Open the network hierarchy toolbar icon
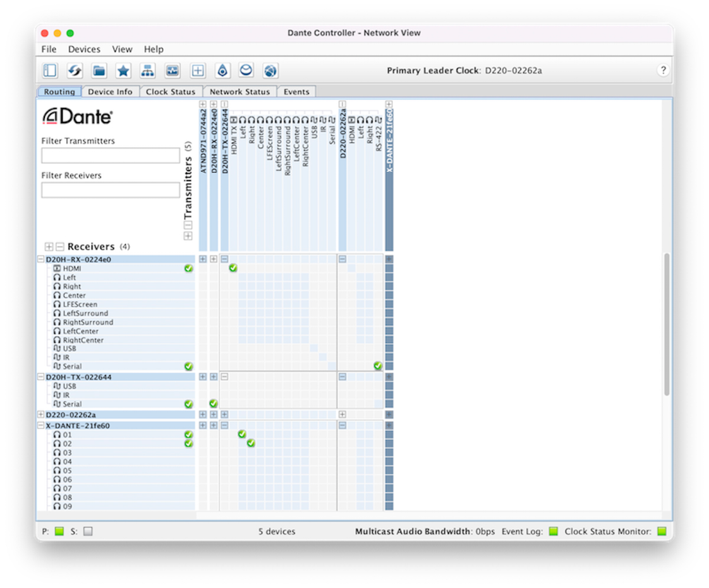This screenshot has width=709, height=588. click(148, 71)
